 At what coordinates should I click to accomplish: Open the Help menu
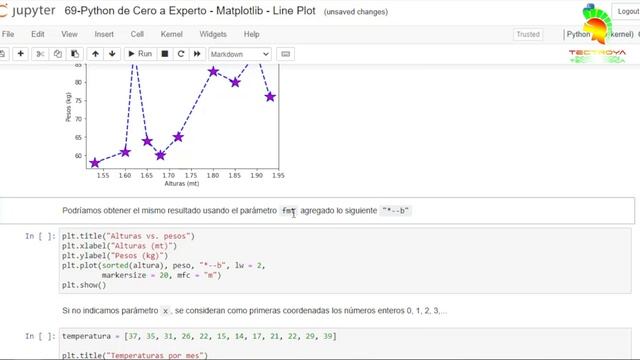coord(251,34)
